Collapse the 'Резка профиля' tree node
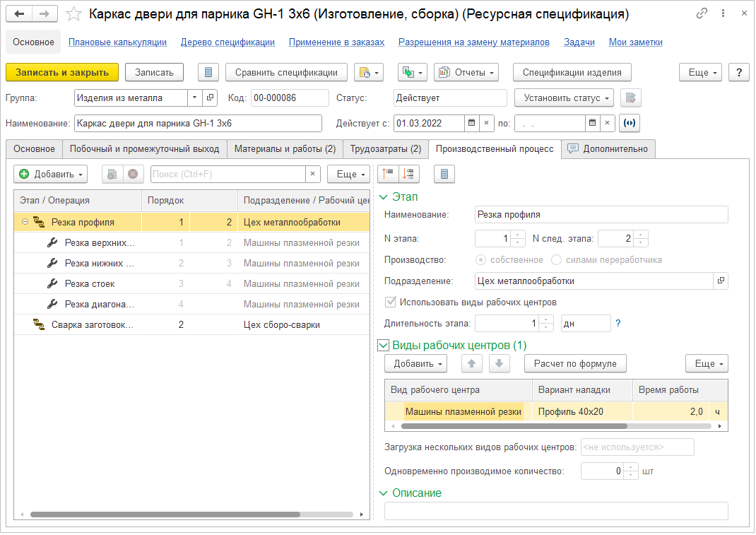The width and height of the screenshot is (756, 535). pos(25,222)
